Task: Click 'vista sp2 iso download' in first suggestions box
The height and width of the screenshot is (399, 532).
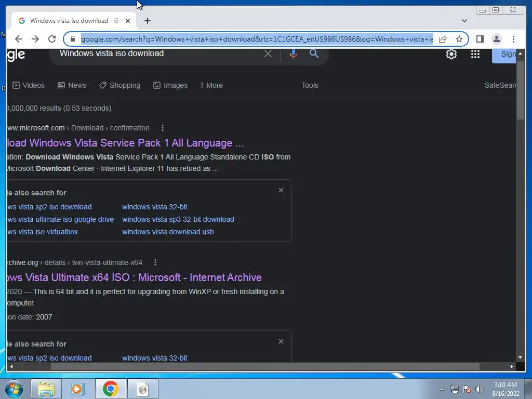Action: point(49,207)
